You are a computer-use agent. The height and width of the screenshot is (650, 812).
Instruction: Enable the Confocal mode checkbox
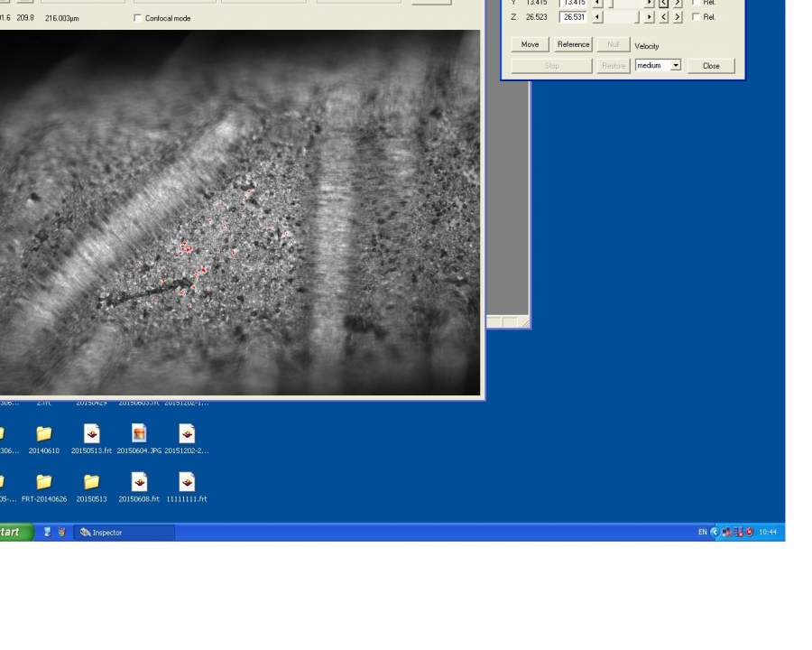pyautogui.click(x=138, y=18)
